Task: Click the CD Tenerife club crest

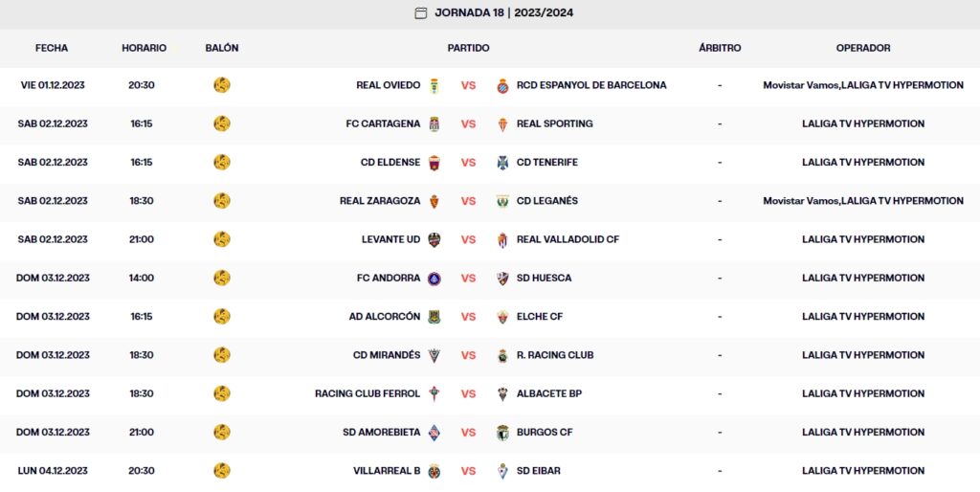Action: coord(502,163)
